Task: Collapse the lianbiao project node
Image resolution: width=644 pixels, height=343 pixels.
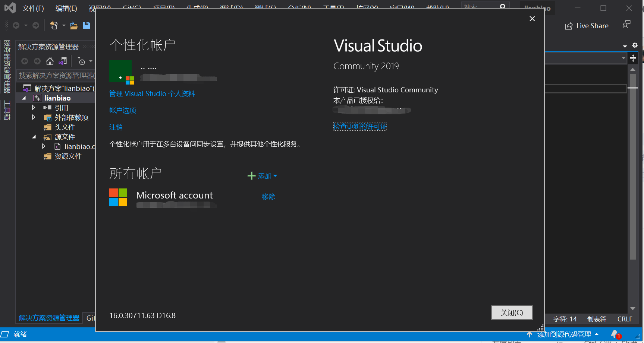Action: (24, 98)
